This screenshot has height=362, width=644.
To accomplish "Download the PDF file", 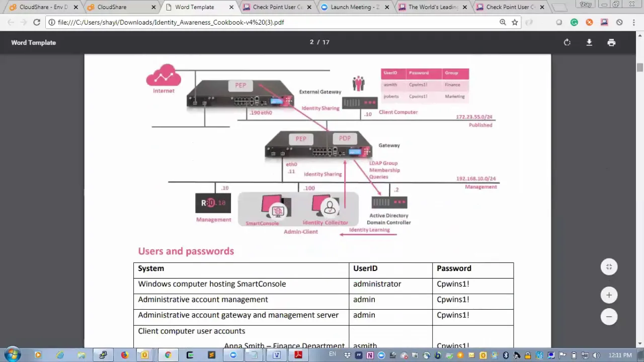I will 589,43.
